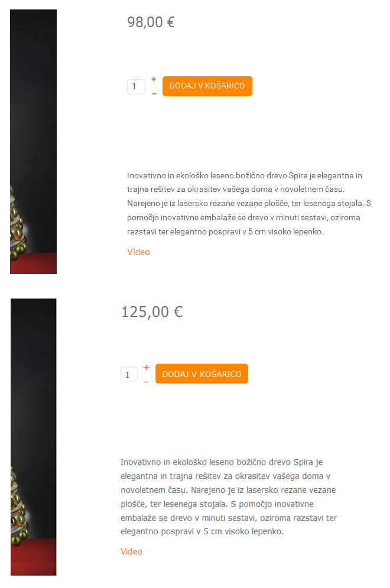Increase quantity with plus for 125,00 € product
The image size is (390, 588).
coord(147,367)
